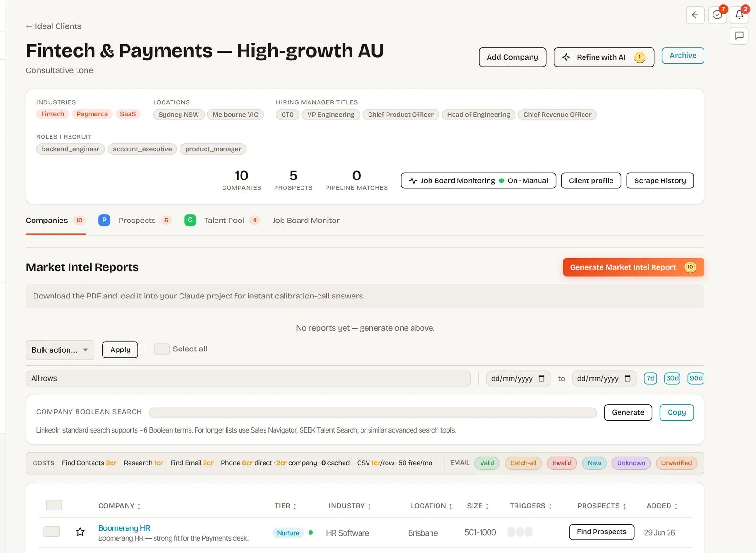
Task: Click Generate for company boolean search
Action: (628, 413)
